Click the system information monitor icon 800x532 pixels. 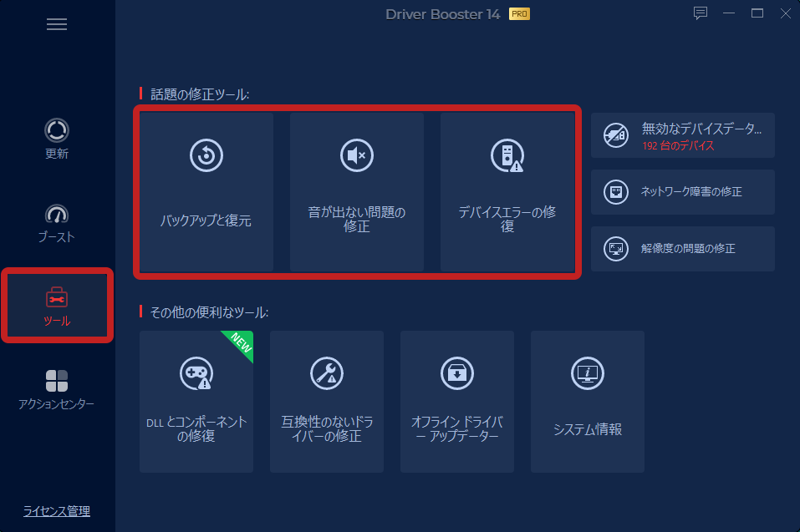587,373
